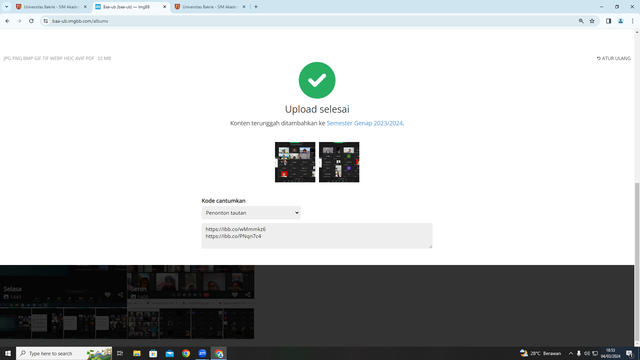The height and width of the screenshot is (360, 640).
Task: Open the second uploaded image thumbnail
Action: pyautogui.click(x=339, y=162)
